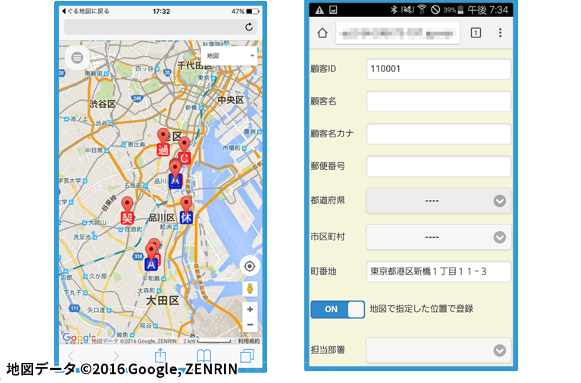This screenshot has height=383, width=581.
Task: Click the 町番地 address field
Action: pyautogui.click(x=438, y=272)
